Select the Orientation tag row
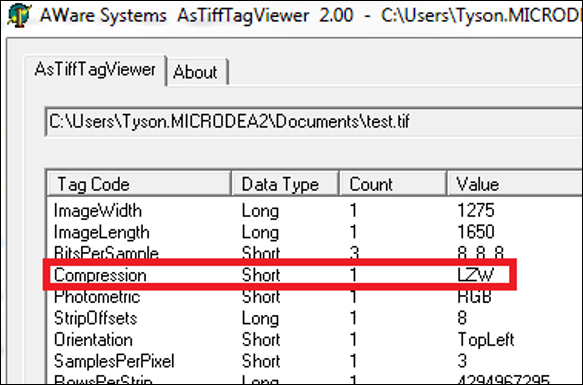The height and width of the screenshot is (385, 583). click(x=315, y=340)
